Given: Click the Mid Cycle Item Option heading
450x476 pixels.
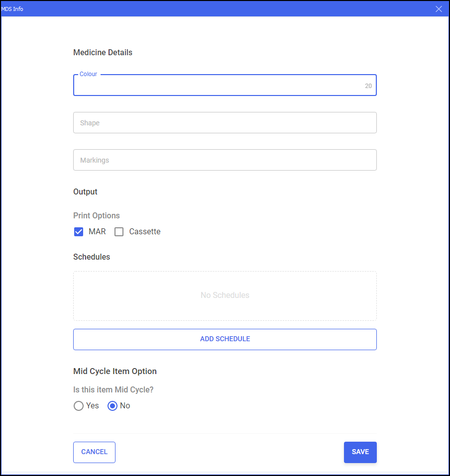Looking at the screenshot, I should pyautogui.click(x=115, y=372).
